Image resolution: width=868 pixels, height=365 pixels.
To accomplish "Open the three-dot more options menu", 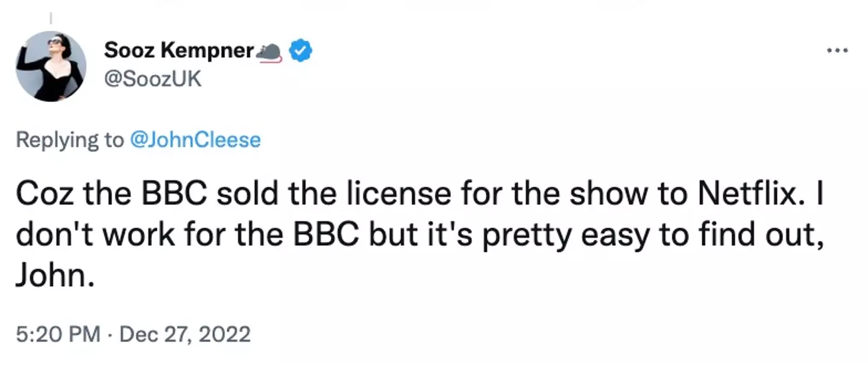I will click(x=837, y=51).
